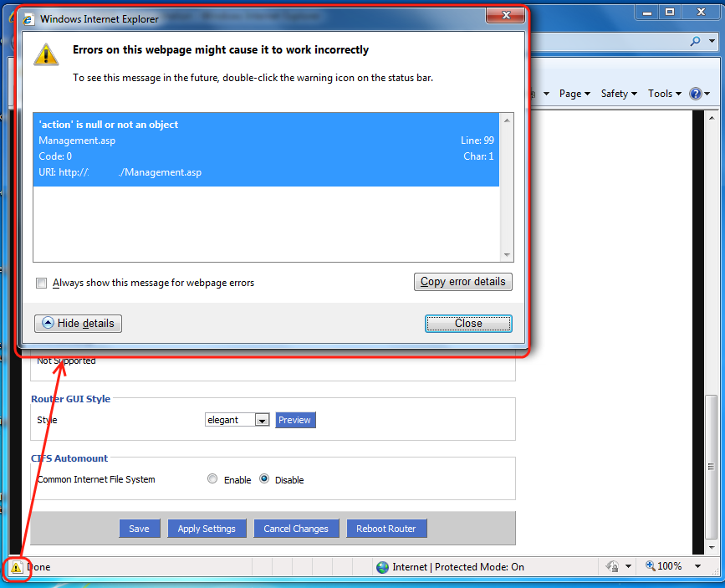Select the Enable radio for CIFS Automount
725x588 pixels.
pos(212,478)
